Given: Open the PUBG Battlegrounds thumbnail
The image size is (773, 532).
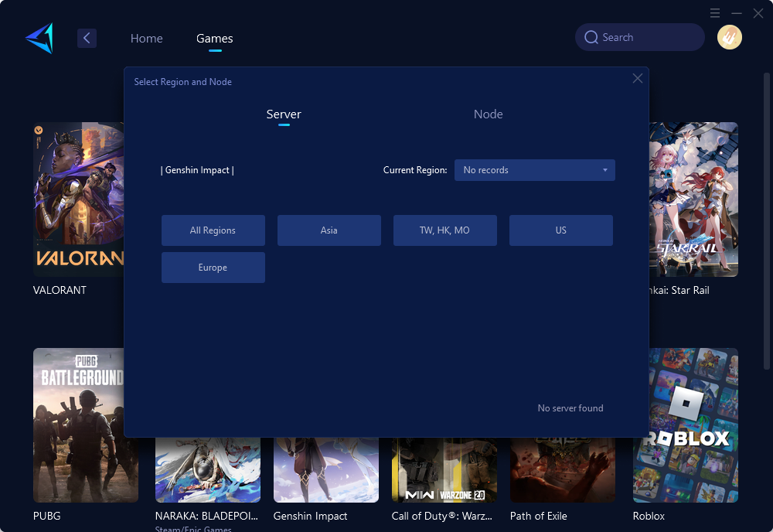Looking at the screenshot, I should 78,425.
